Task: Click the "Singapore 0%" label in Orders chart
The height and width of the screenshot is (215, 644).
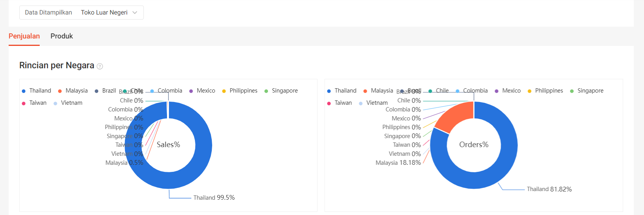Action: pos(402,136)
